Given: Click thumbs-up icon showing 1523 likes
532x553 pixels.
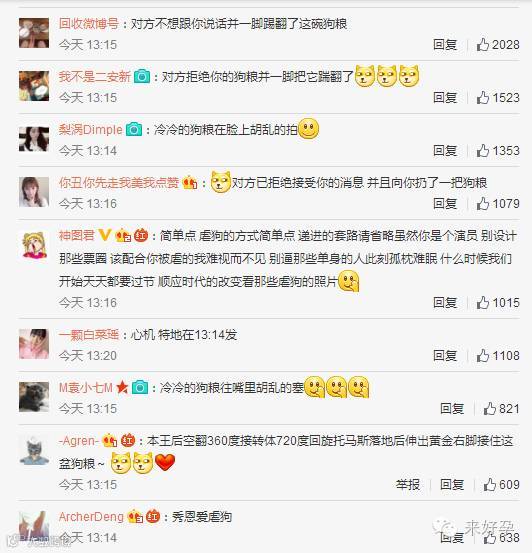Looking at the screenshot, I should pos(483,98).
